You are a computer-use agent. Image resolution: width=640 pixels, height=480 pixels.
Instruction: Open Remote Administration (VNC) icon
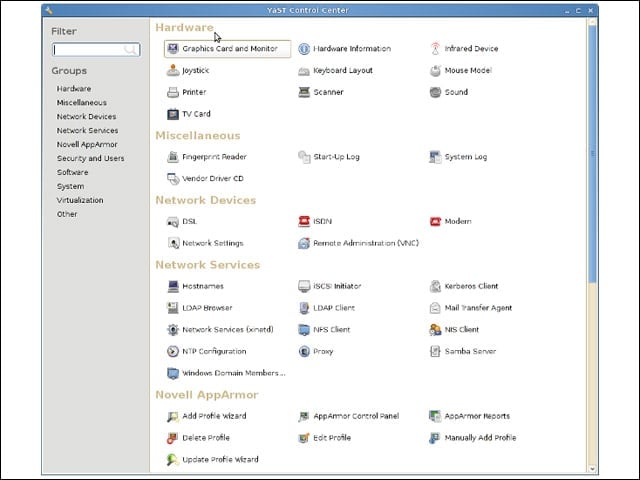(304, 243)
